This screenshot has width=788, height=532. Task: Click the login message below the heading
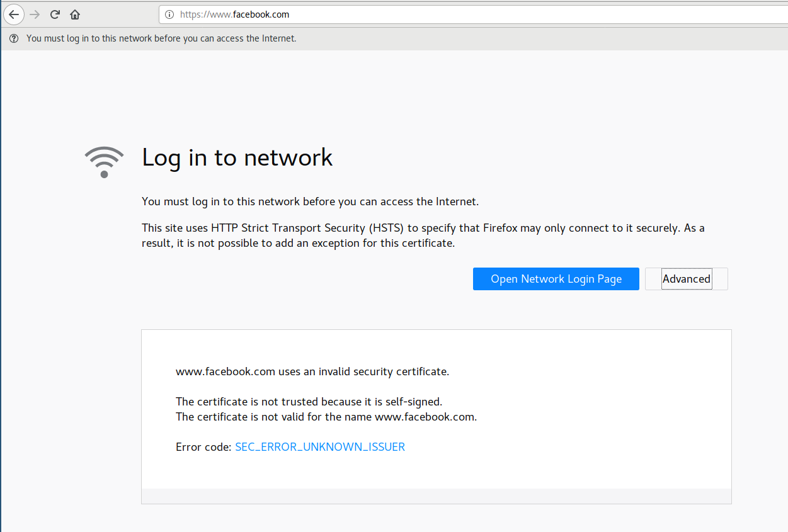tap(310, 201)
